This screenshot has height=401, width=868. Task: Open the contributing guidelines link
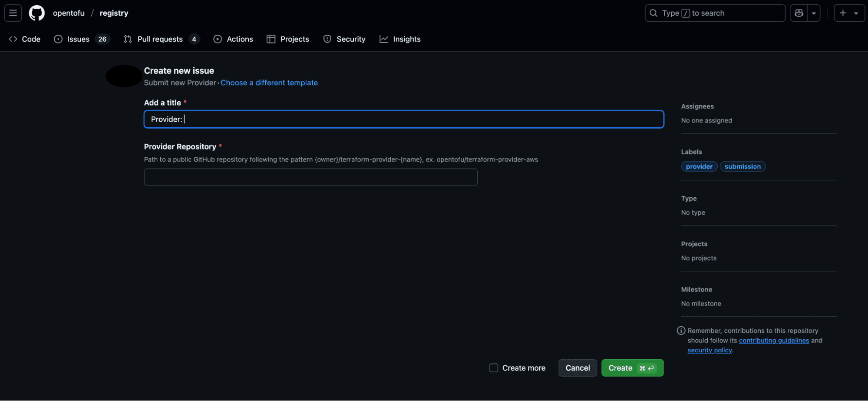774,341
